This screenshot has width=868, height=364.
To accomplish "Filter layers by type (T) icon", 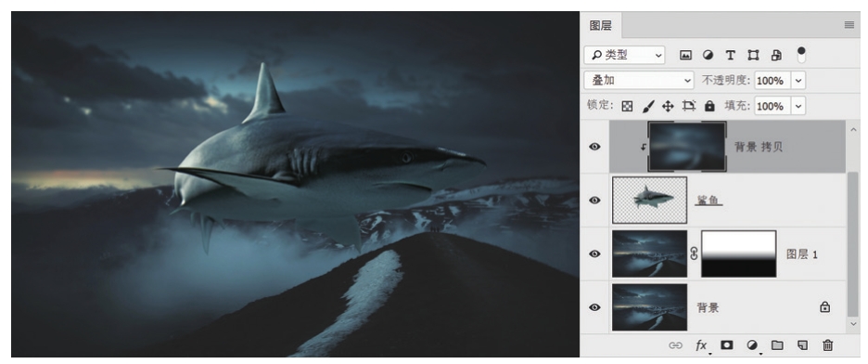I will [x=730, y=55].
